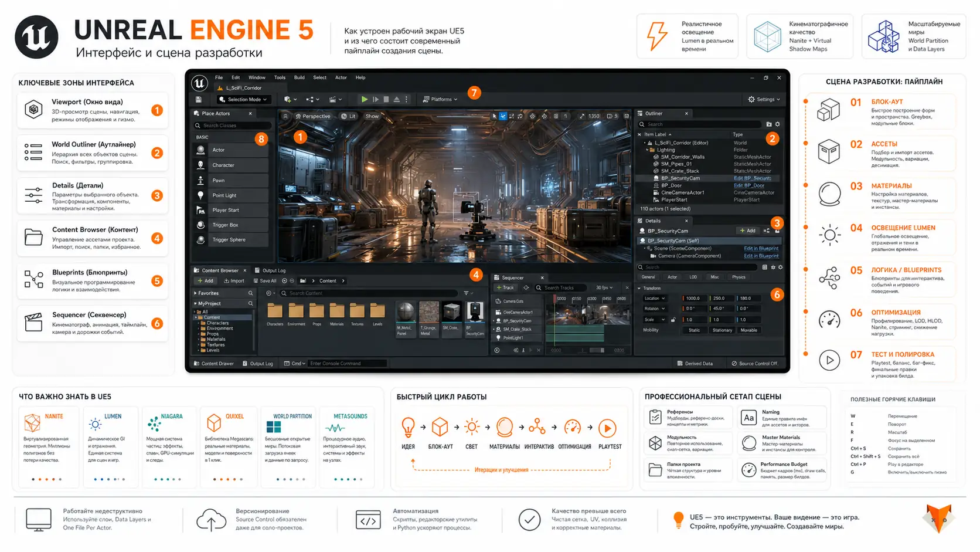
Task: Open the Settings dropdown
Action: click(x=764, y=99)
